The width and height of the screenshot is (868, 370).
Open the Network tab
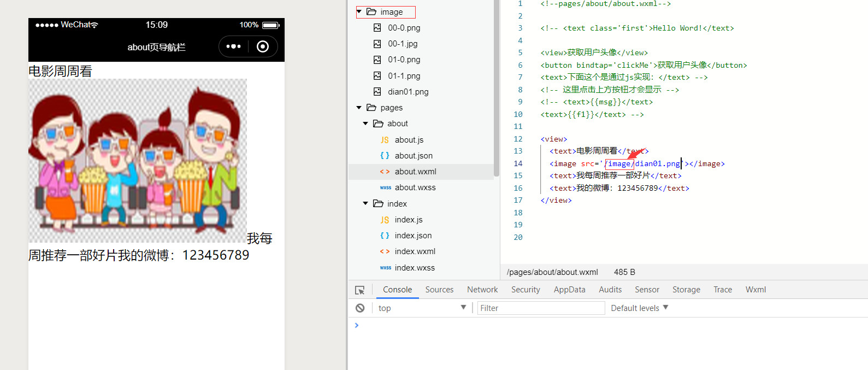(482, 290)
